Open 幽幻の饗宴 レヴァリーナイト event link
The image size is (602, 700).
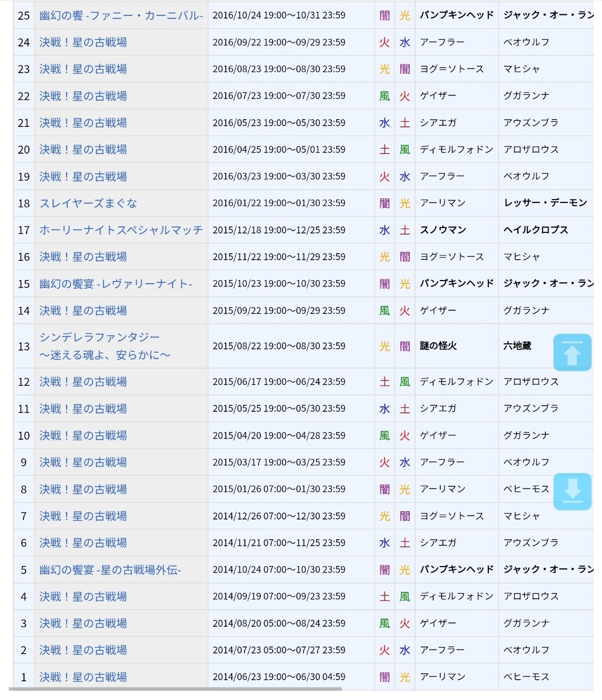pyautogui.click(x=115, y=284)
